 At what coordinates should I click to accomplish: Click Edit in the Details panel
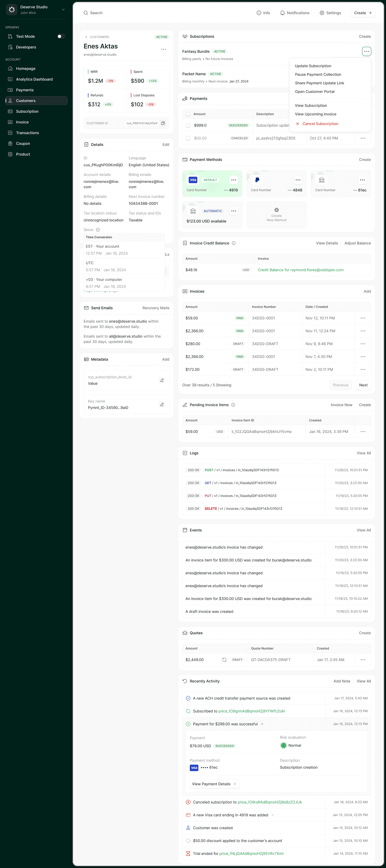[x=166, y=145]
